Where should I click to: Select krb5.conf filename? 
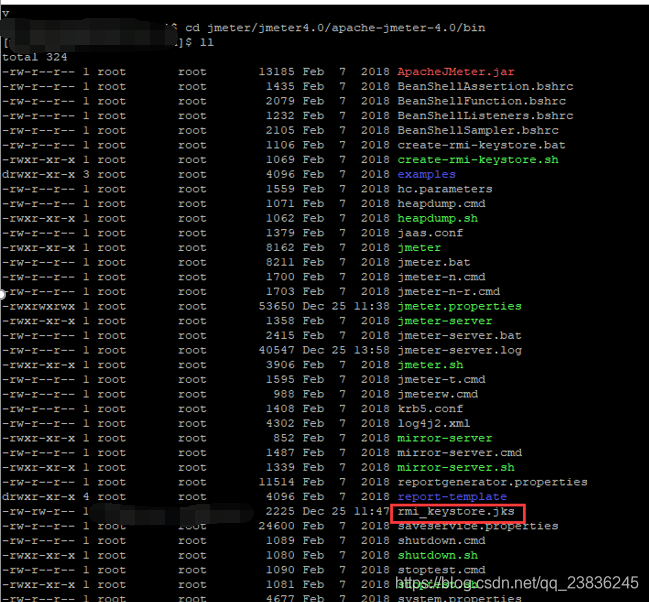point(430,409)
